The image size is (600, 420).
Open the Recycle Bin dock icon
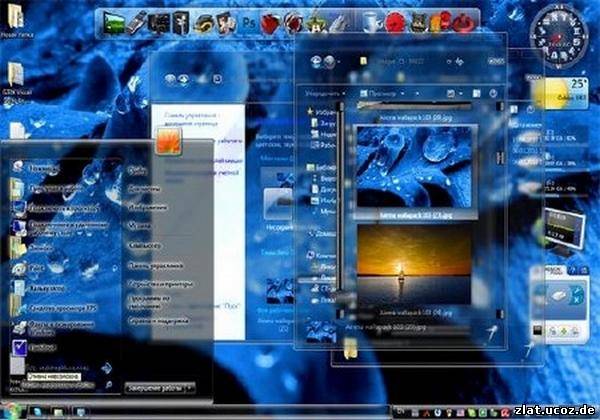(x=371, y=22)
